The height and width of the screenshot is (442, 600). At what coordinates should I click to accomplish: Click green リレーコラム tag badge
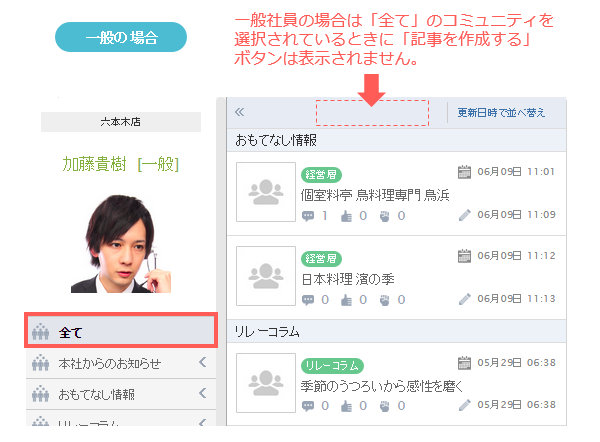coord(333,366)
